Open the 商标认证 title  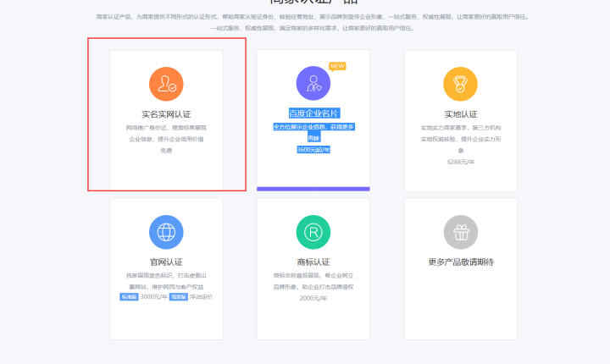coord(313,262)
